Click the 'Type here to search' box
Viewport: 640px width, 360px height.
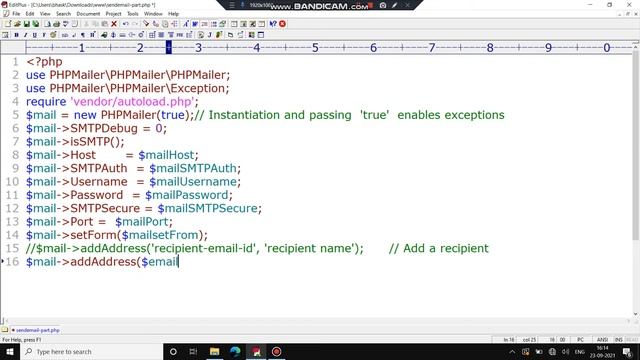(91, 351)
